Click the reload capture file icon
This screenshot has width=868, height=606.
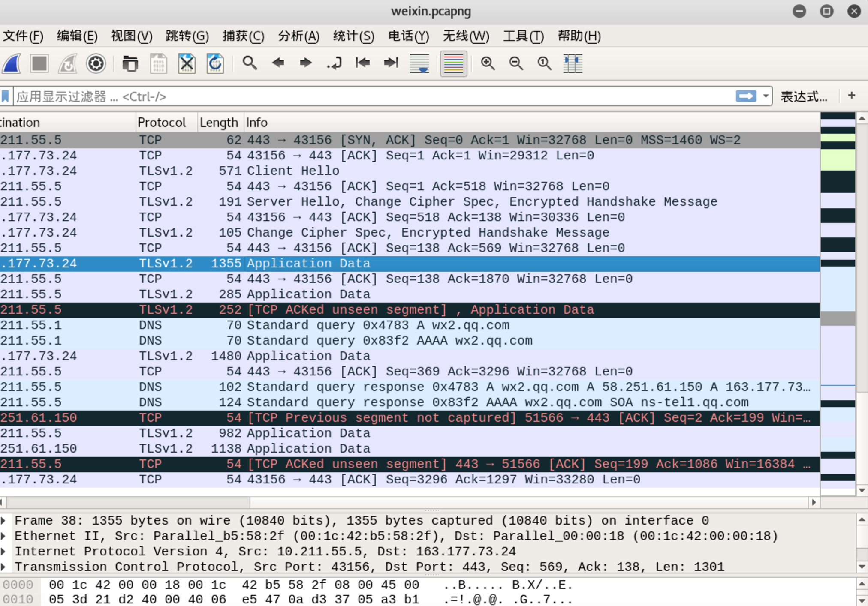tap(215, 64)
